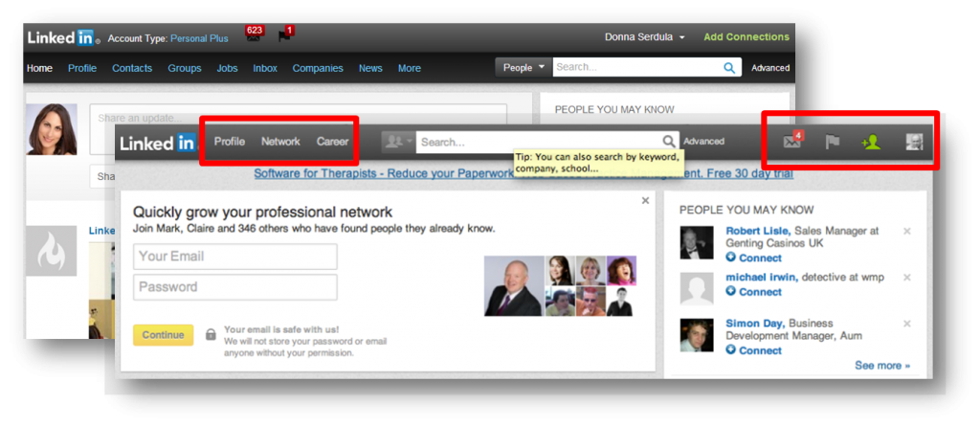Go to Home in the back window
This screenshot has width=980, height=426.
pyautogui.click(x=39, y=68)
